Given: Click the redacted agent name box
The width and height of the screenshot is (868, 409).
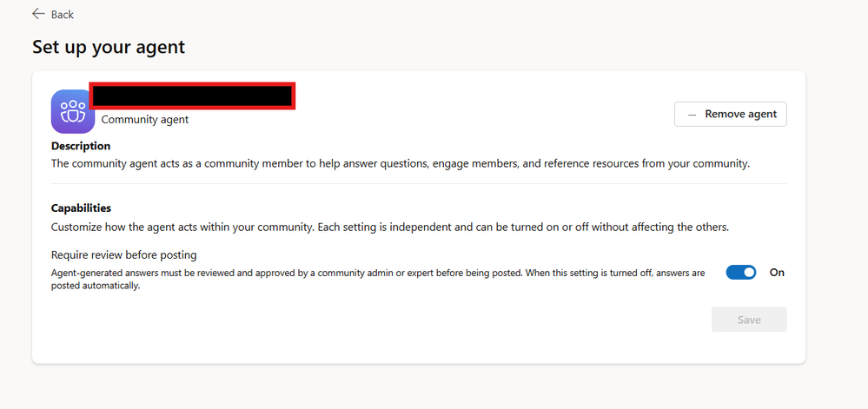Looking at the screenshot, I should tap(192, 96).
